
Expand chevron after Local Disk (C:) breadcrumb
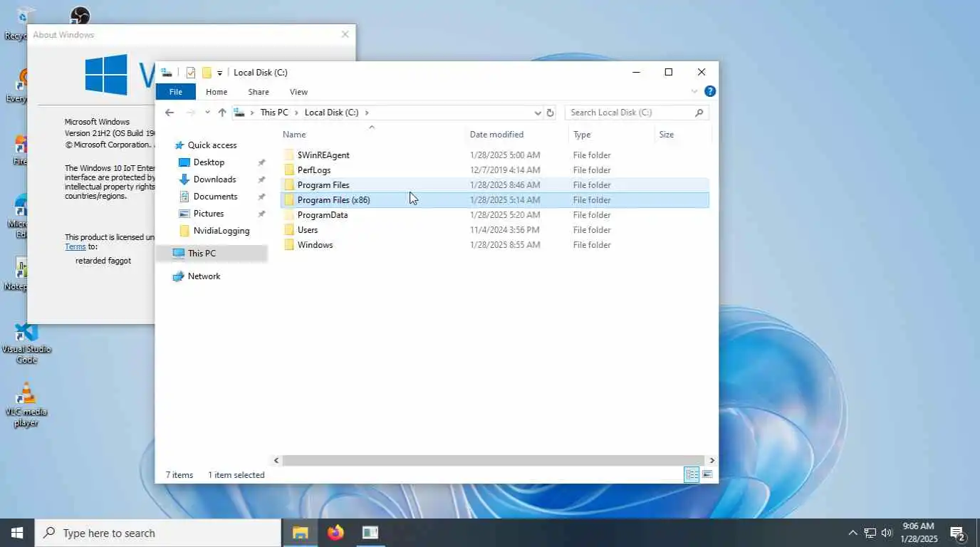(x=367, y=113)
